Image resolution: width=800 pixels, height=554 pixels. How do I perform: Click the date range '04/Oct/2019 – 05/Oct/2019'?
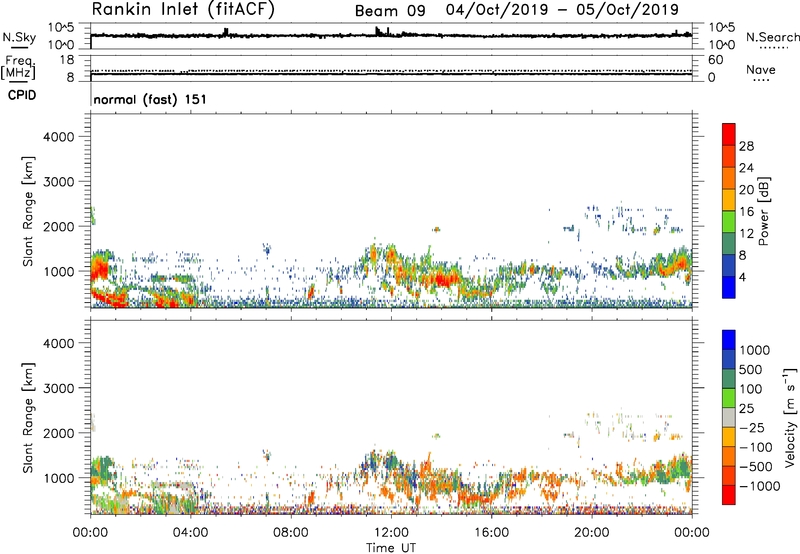[x=562, y=10]
